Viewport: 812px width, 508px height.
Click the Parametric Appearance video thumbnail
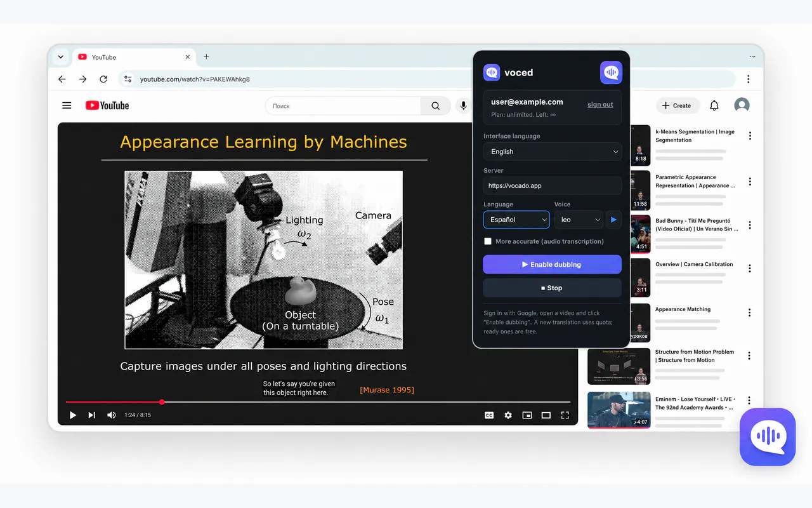(x=641, y=190)
